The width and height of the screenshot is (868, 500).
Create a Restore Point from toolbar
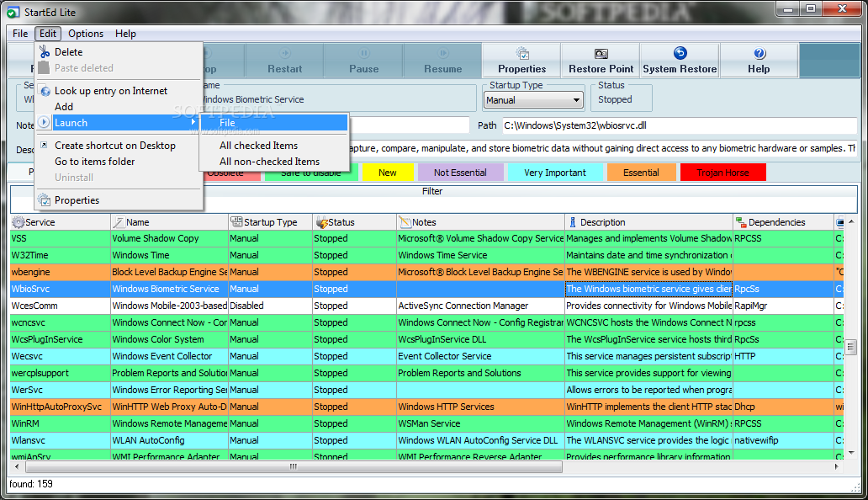601,61
